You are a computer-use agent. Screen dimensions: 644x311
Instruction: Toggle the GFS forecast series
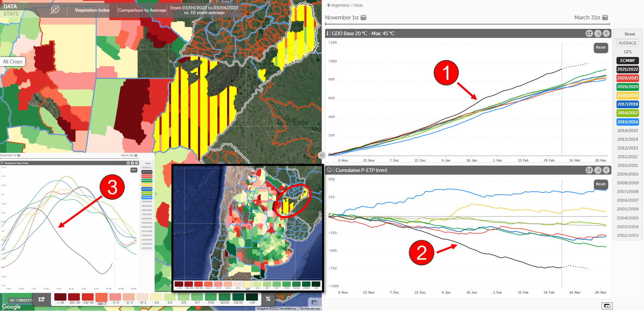click(628, 52)
